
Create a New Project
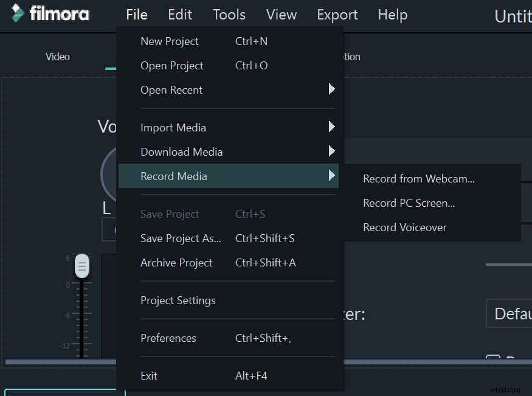[169, 41]
